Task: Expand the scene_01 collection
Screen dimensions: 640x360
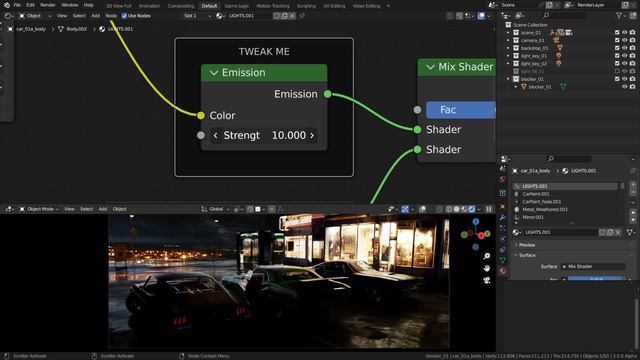Action: point(508,33)
